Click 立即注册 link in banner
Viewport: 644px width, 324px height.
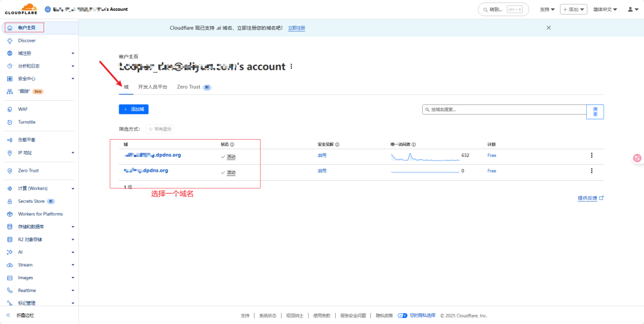(x=296, y=28)
